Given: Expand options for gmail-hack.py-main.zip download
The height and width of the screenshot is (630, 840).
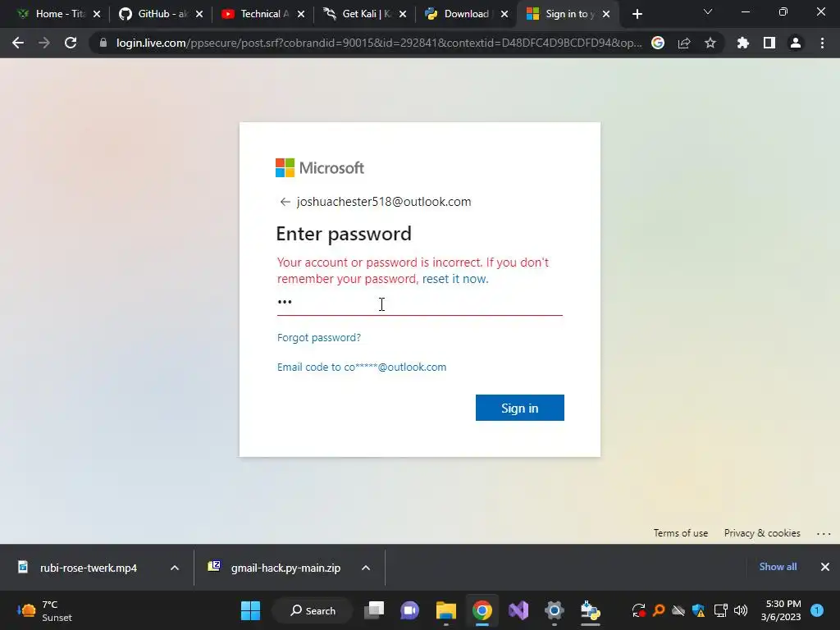Looking at the screenshot, I should click(366, 568).
